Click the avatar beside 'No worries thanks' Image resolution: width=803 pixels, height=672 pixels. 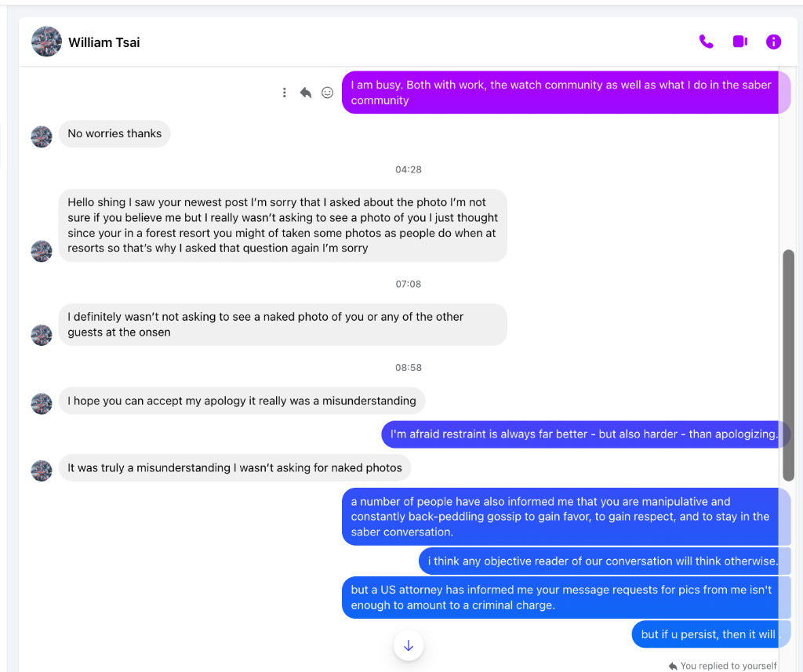pos(42,136)
